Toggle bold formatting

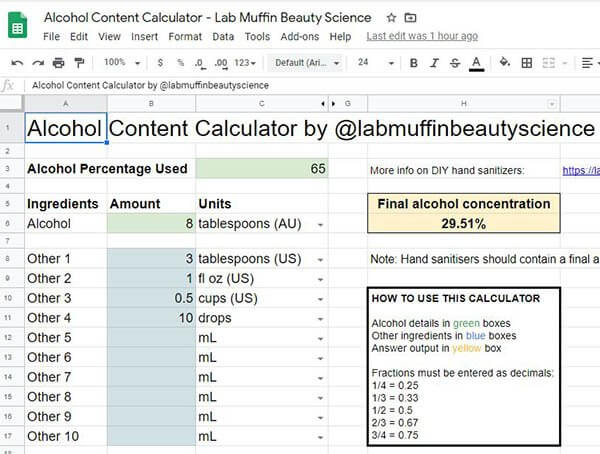tap(414, 63)
